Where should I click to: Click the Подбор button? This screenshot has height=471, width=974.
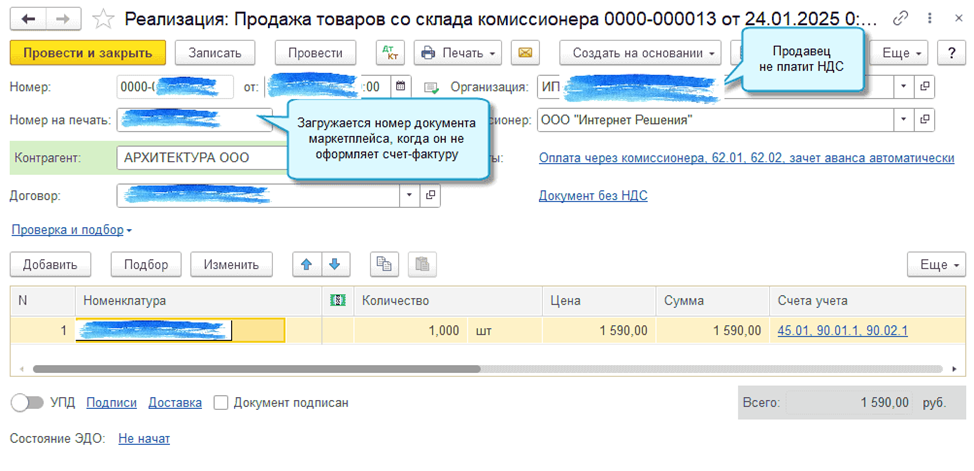[146, 264]
